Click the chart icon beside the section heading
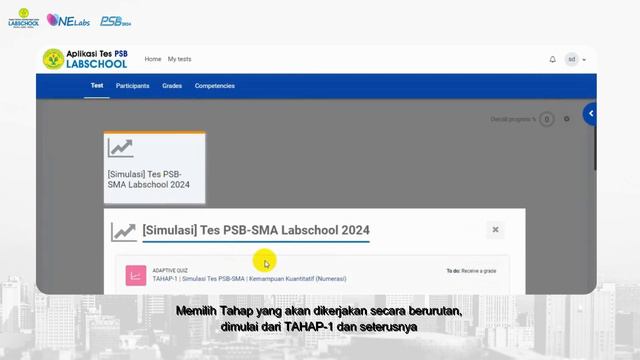The width and height of the screenshot is (640, 360). coord(124,232)
